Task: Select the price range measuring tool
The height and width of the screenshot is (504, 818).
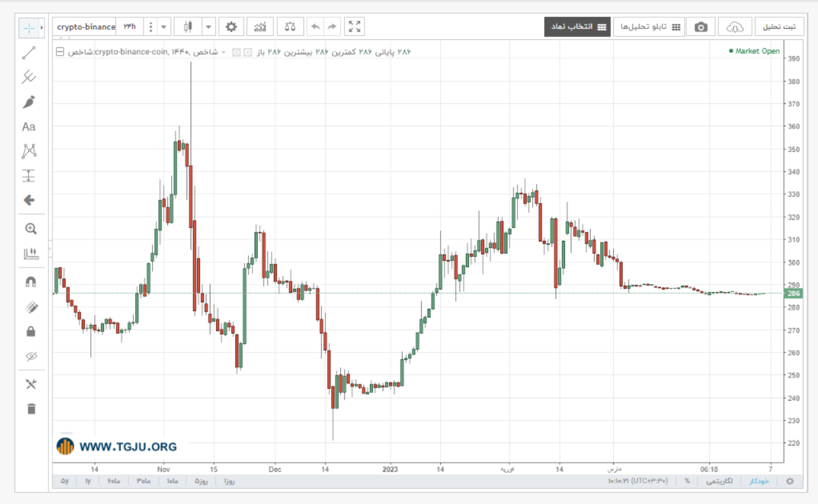Action: [x=29, y=176]
